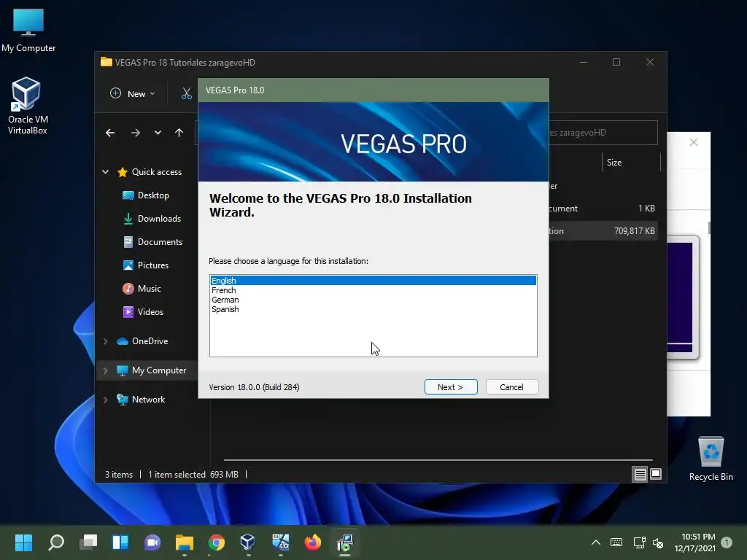Switch to the VEGAS installer taskbar icon
The height and width of the screenshot is (560, 747).
point(345,542)
